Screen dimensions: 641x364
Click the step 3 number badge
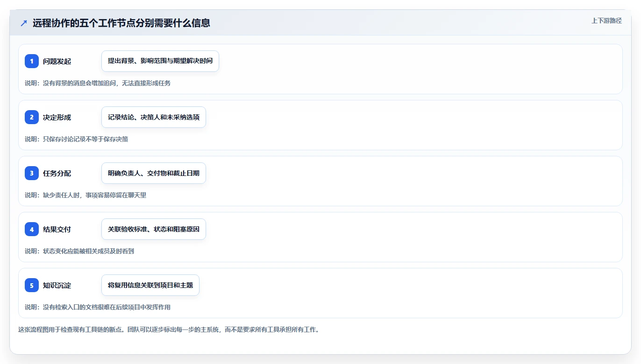click(32, 173)
